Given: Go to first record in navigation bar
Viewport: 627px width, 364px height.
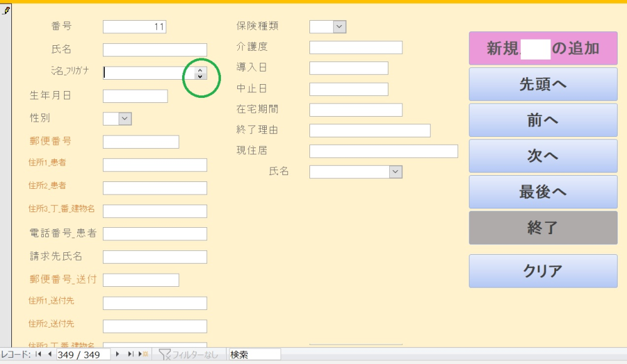Looking at the screenshot, I should (38, 354).
